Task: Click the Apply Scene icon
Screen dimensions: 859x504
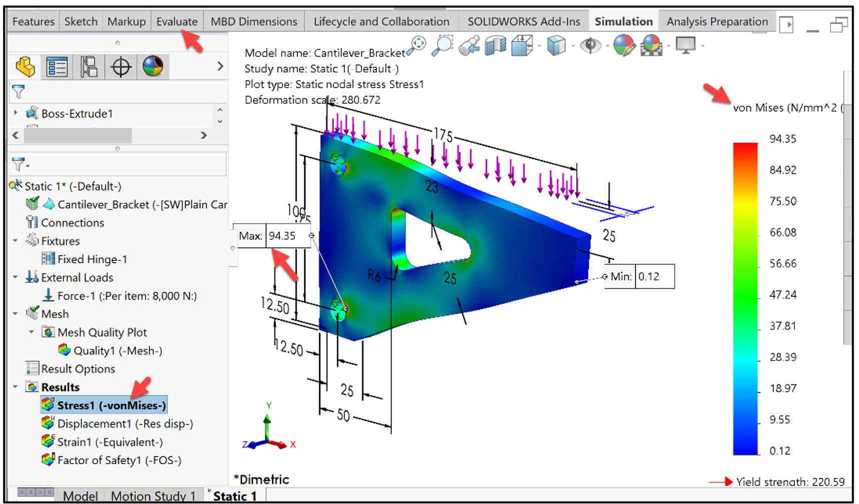Action: (x=651, y=46)
